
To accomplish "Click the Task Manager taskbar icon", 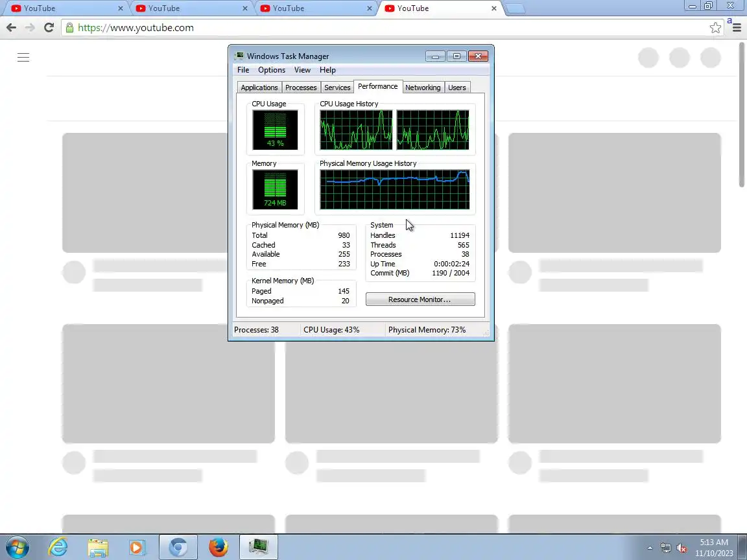I will click(258, 547).
